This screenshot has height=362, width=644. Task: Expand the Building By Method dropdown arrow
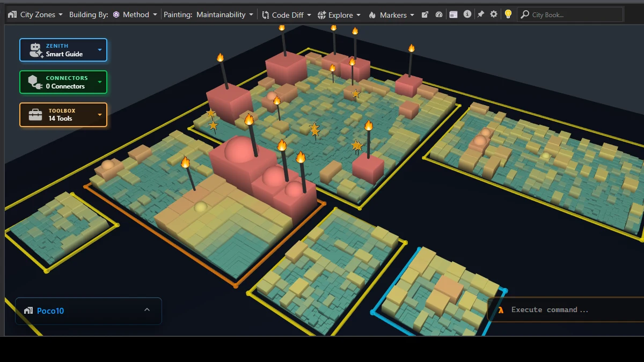click(155, 15)
